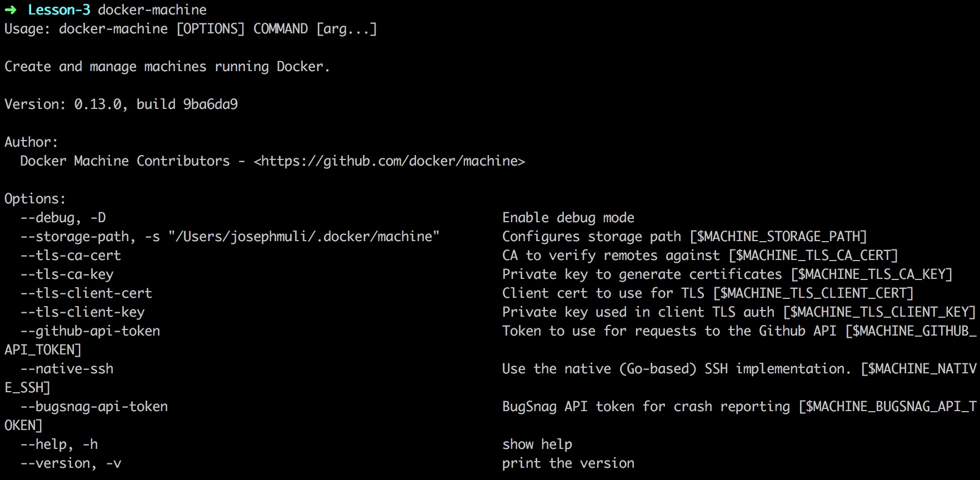
Task: Click the Usage line at top
Action: coord(191,29)
